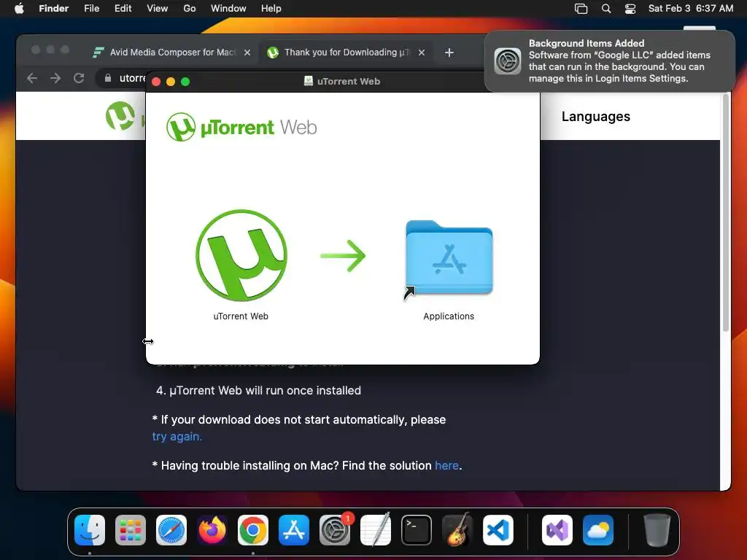Open the Applications folder shortcut

pos(449,259)
